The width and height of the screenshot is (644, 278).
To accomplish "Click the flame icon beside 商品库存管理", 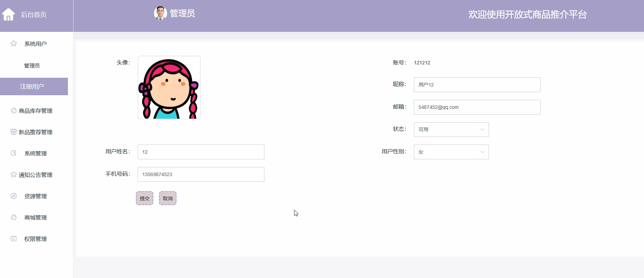I will (x=14, y=110).
